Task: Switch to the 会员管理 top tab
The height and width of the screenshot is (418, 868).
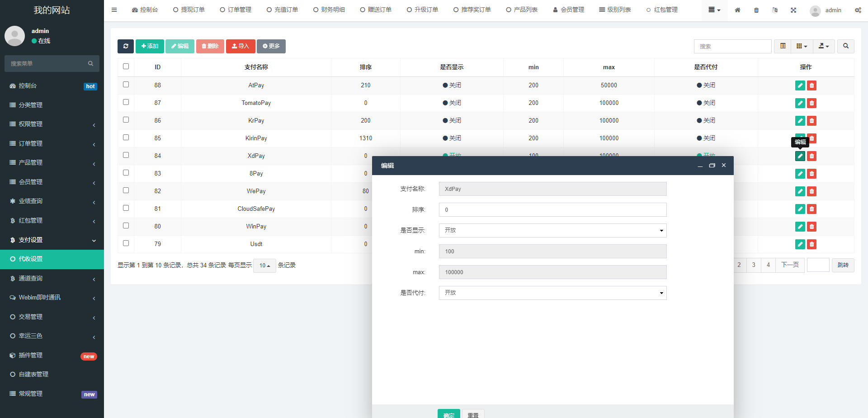Action: pyautogui.click(x=568, y=10)
